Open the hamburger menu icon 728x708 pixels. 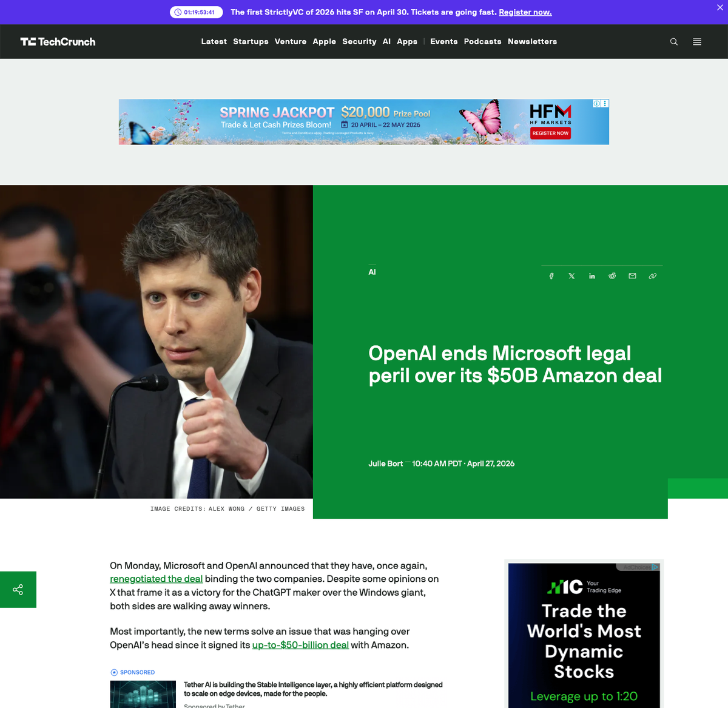[x=697, y=42]
